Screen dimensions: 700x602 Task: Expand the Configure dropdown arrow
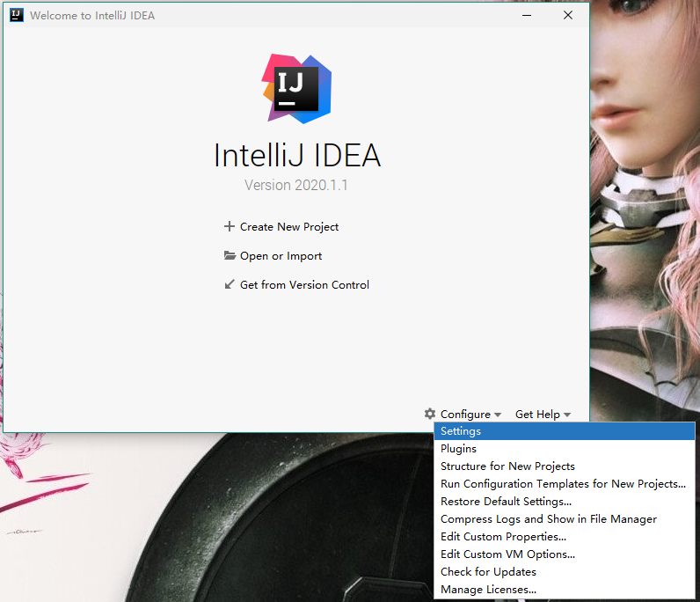pos(498,415)
